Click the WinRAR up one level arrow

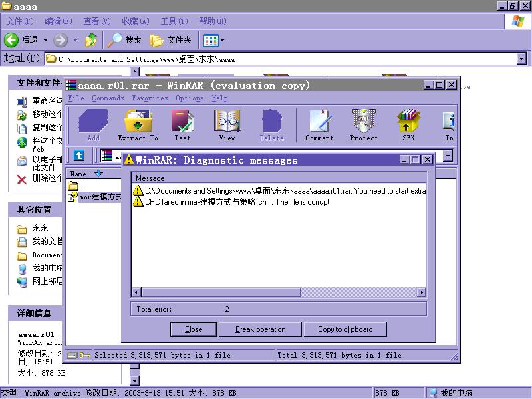pyautogui.click(x=79, y=156)
